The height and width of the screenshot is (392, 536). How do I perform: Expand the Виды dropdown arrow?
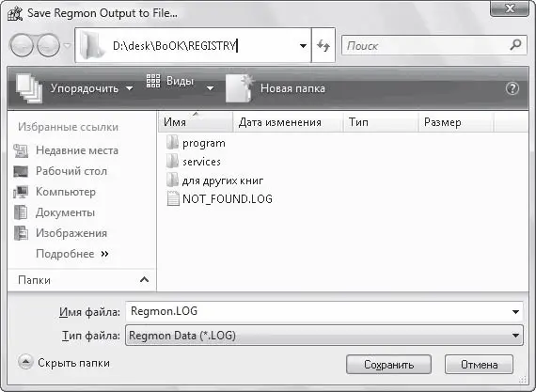click(x=211, y=88)
